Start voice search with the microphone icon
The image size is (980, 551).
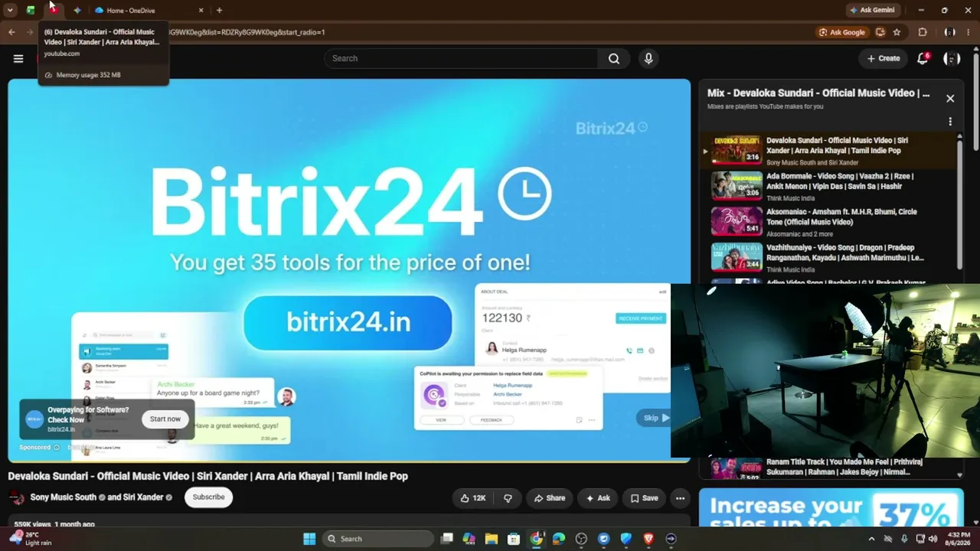(x=648, y=58)
